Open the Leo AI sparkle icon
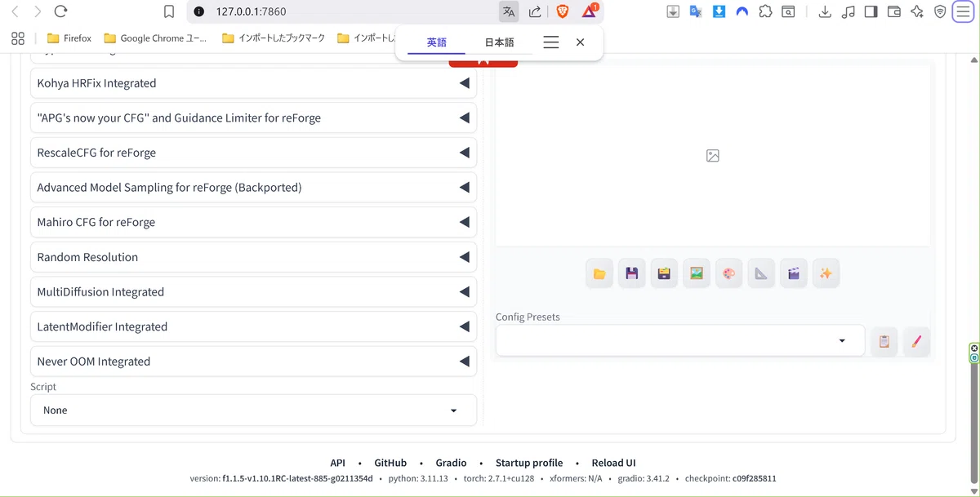Image resolution: width=980 pixels, height=497 pixels. (917, 11)
